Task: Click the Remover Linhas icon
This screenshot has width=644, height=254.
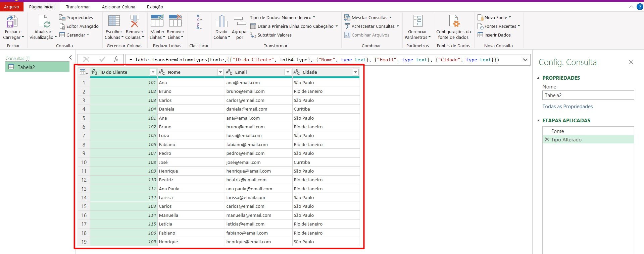Action: (175, 21)
